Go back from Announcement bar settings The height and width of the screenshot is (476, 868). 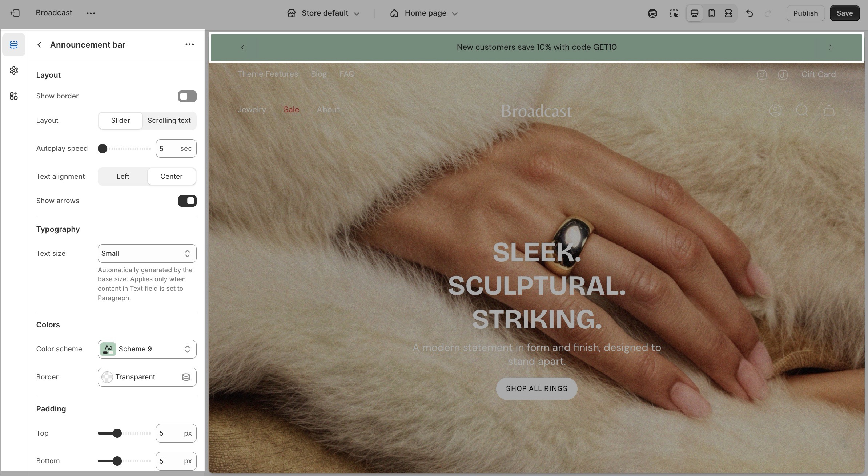pyautogui.click(x=39, y=45)
